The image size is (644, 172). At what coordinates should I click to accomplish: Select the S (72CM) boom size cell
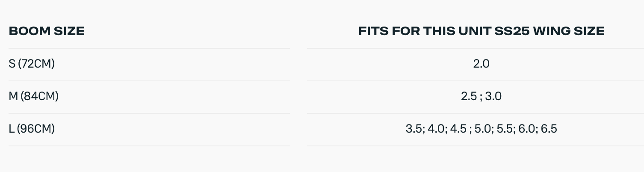[x=32, y=64]
